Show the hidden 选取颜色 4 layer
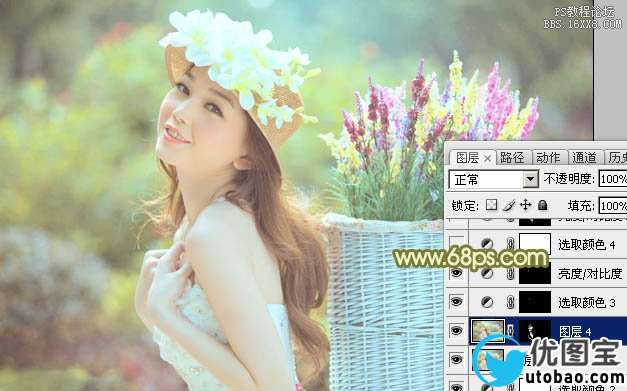This screenshot has height=391, width=627. pyautogui.click(x=457, y=243)
